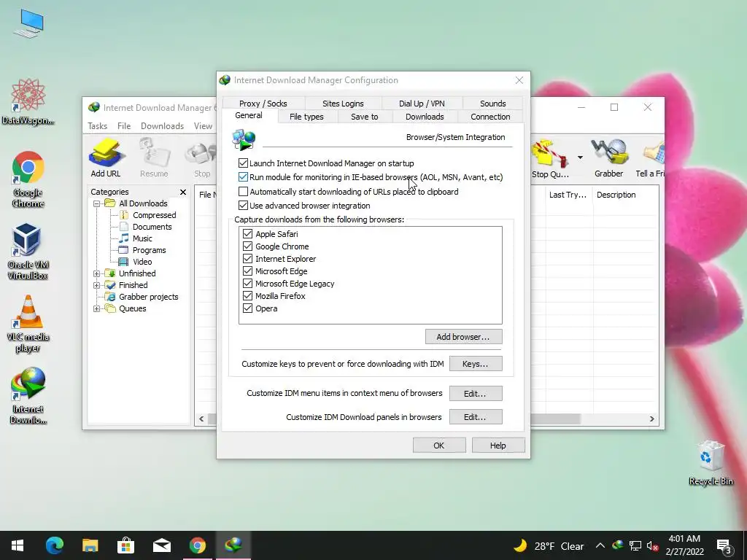Switch to Sounds tab
The height and width of the screenshot is (560, 747).
(x=492, y=104)
